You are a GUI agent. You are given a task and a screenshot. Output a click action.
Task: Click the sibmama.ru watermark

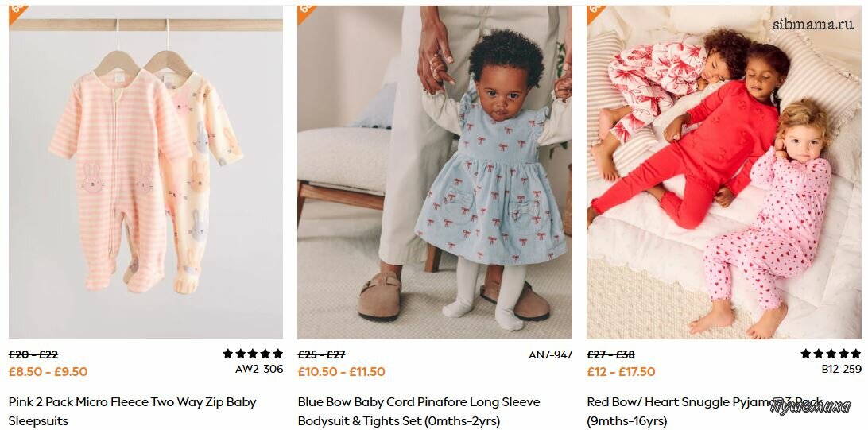click(x=813, y=25)
